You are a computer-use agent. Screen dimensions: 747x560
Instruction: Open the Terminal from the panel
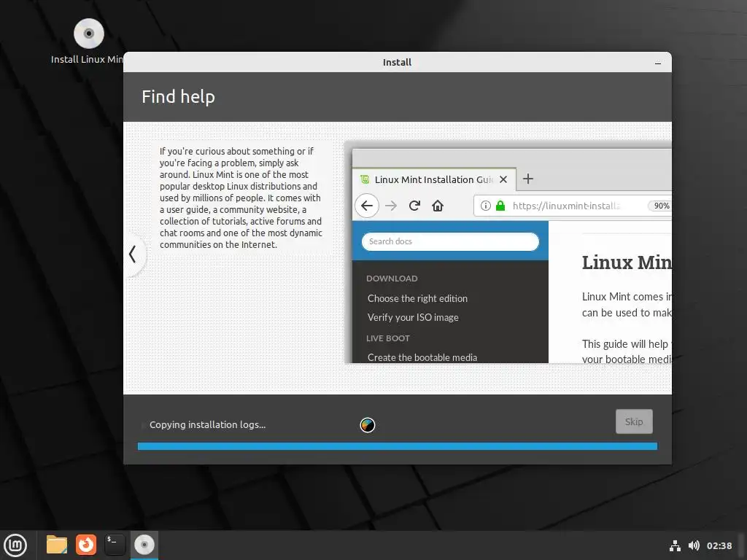tap(115, 545)
